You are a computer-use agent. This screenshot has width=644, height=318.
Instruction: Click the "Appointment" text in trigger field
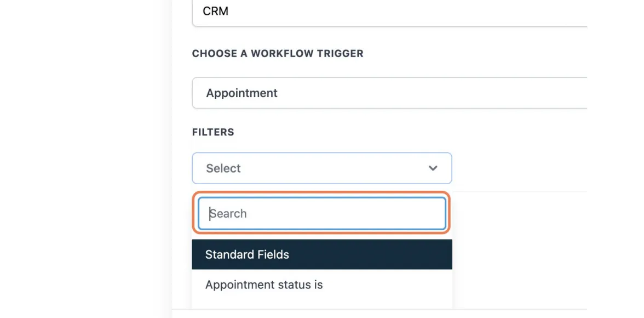(x=242, y=93)
